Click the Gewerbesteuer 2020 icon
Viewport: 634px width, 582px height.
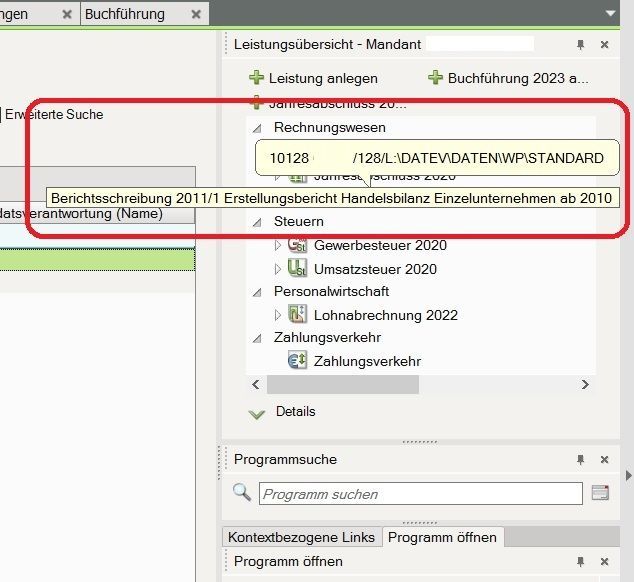point(297,245)
